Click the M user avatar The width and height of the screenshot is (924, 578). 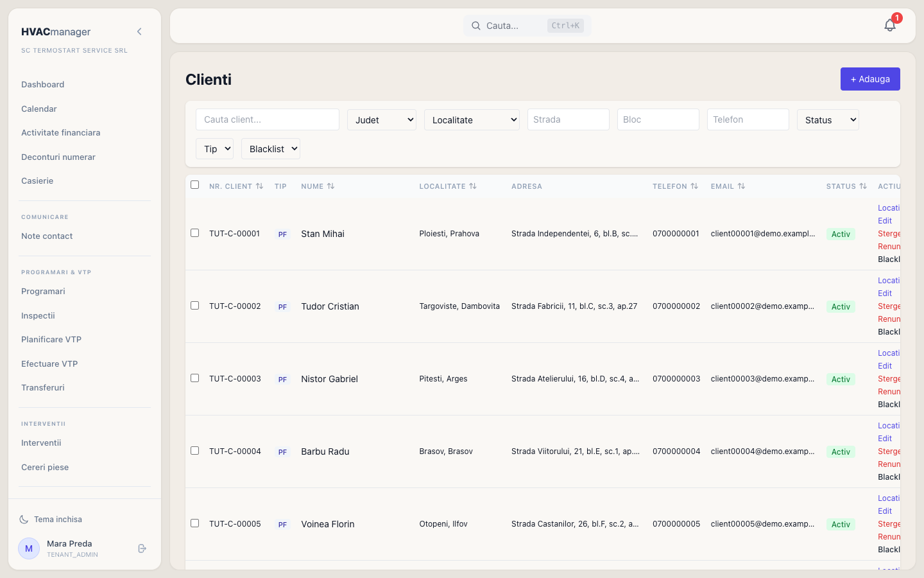click(29, 548)
